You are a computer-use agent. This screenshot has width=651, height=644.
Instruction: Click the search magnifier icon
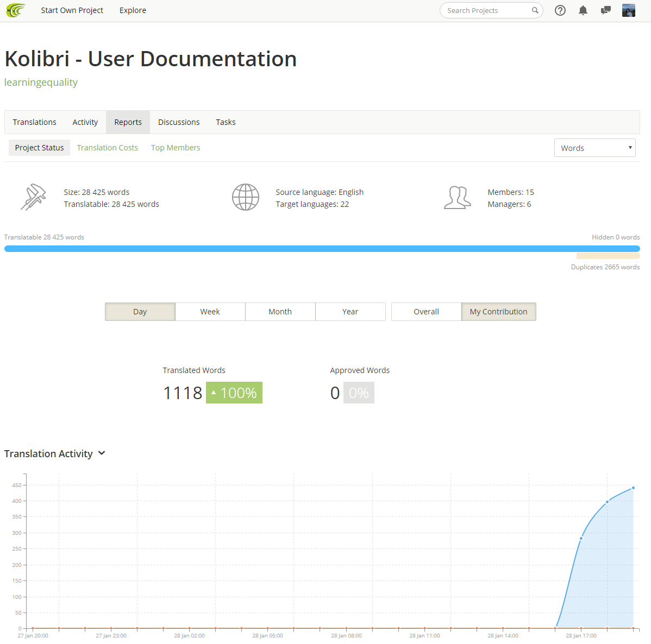535,10
